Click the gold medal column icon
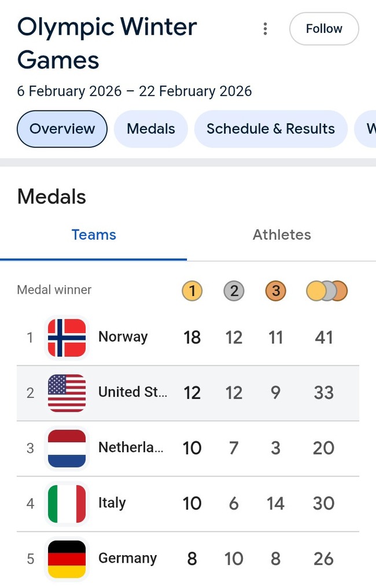376x588 pixels. pyautogui.click(x=192, y=291)
